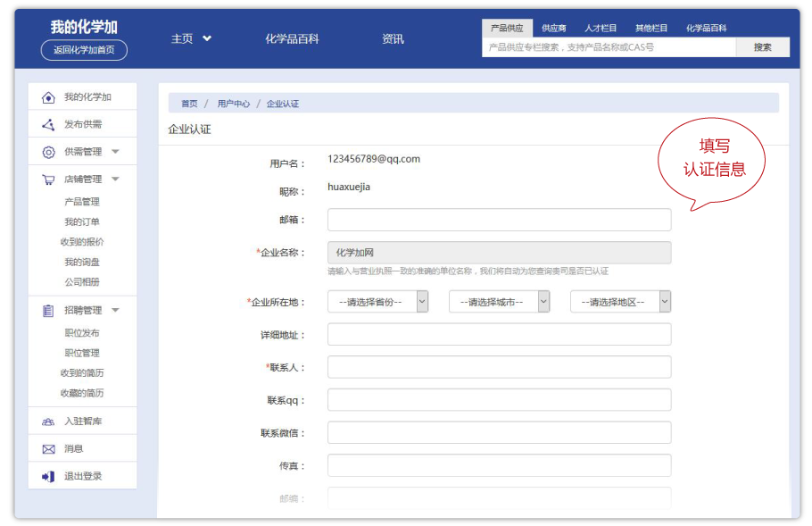Switch to the 供应商 search tab
The image size is (812, 526).
pyautogui.click(x=554, y=29)
